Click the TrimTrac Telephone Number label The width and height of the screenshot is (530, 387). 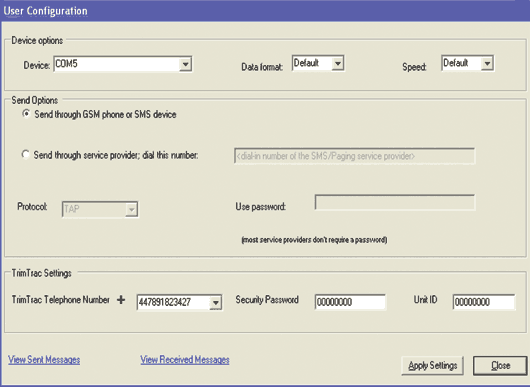click(61, 300)
